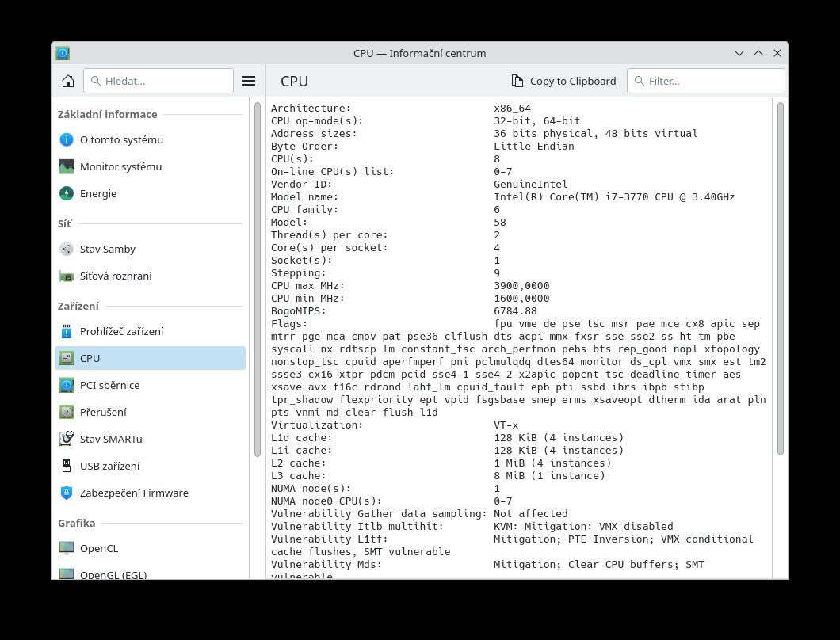
Task: Click the Monitor systému graph icon
Action: [x=67, y=166]
